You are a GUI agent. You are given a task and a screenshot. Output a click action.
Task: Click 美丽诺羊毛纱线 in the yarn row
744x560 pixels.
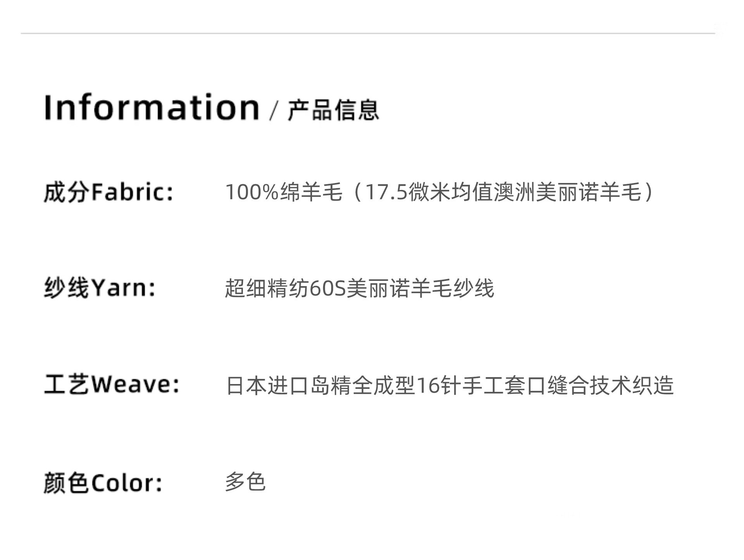pyautogui.click(x=420, y=289)
